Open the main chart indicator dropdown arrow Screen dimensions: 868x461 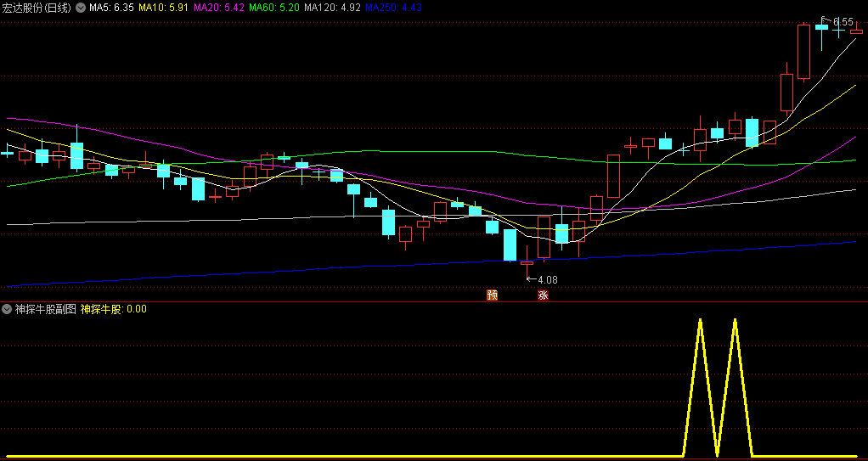coord(81,8)
